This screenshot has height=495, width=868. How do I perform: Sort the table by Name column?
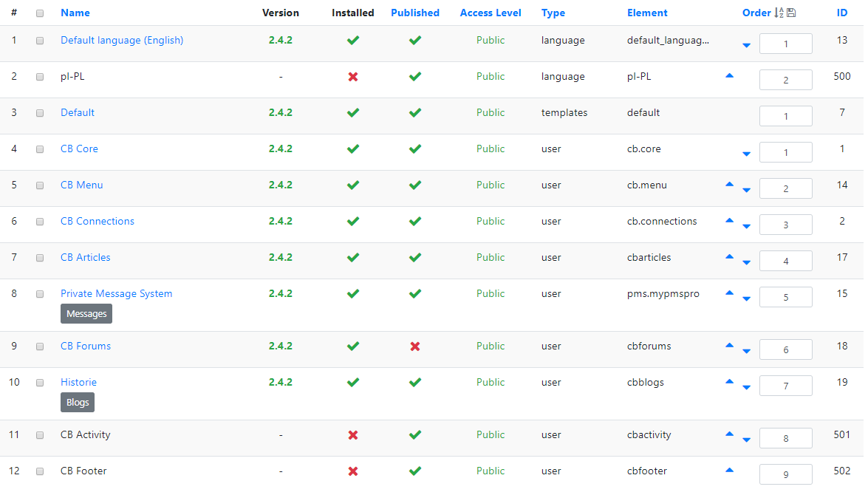click(75, 13)
